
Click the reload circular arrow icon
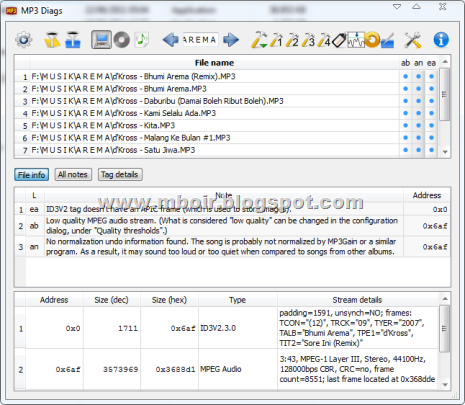pos(372,40)
